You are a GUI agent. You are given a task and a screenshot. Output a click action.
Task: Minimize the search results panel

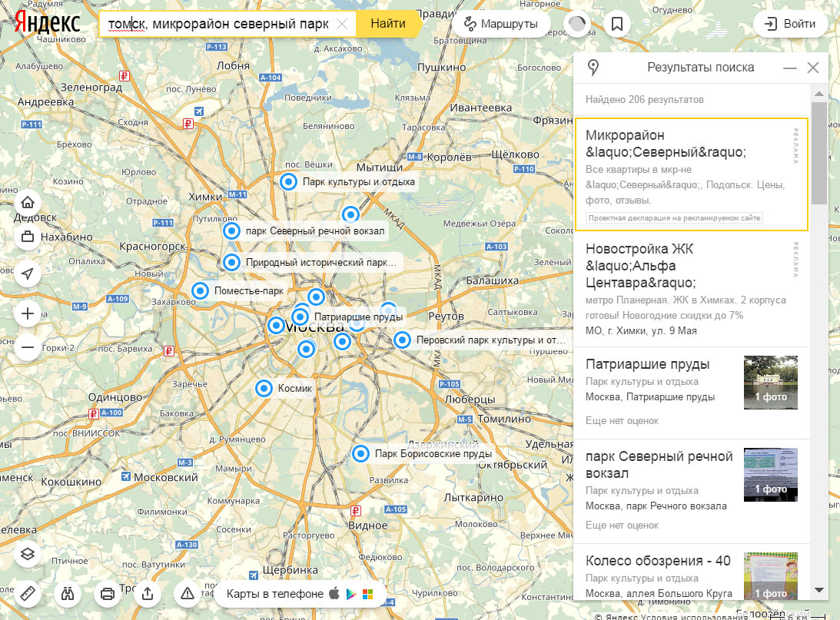pos(789,68)
